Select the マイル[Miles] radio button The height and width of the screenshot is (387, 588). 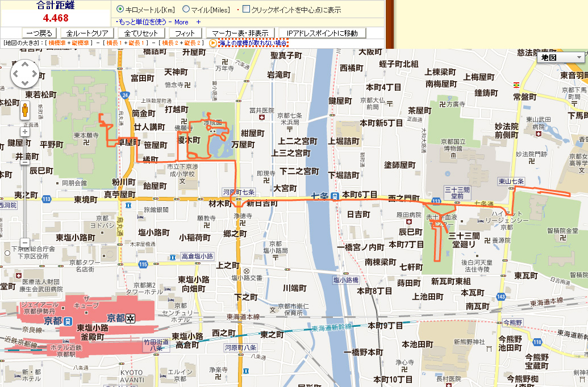(186, 10)
